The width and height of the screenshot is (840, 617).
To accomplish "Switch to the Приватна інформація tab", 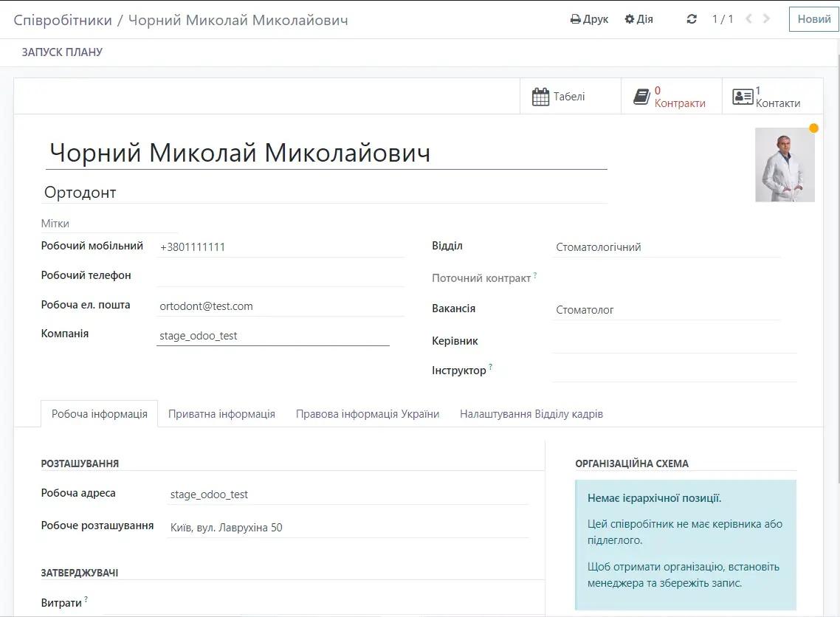I will [x=221, y=414].
